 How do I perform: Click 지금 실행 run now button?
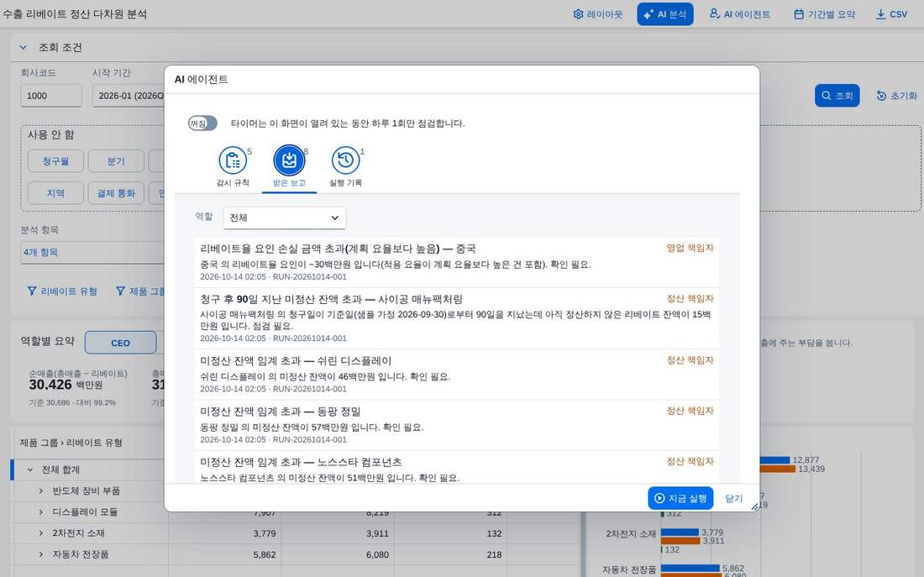point(680,498)
